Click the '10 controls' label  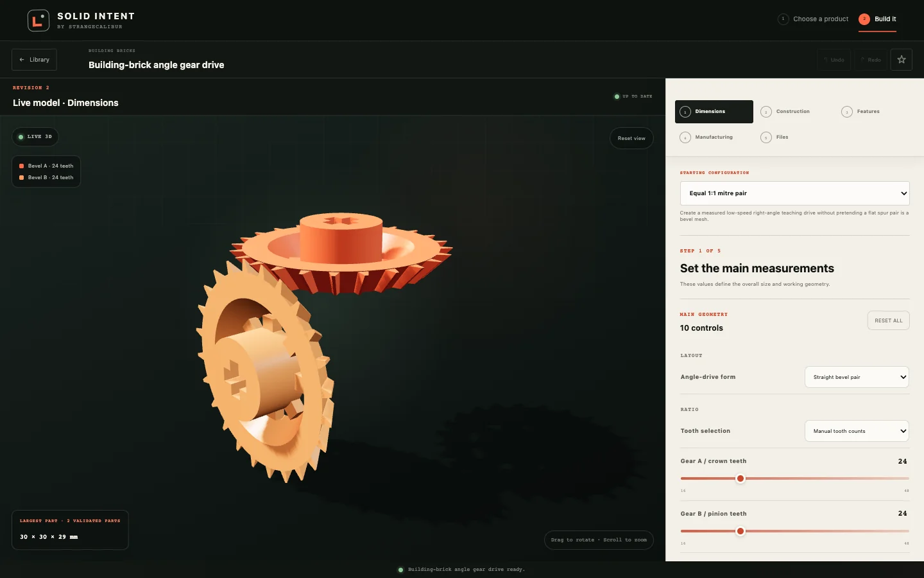[701, 328]
